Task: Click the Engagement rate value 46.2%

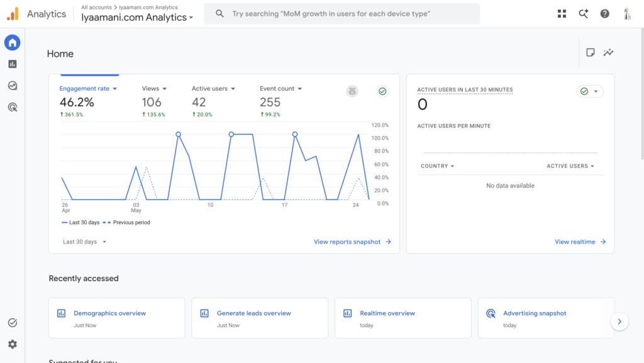Action: (x=77, y=102)
